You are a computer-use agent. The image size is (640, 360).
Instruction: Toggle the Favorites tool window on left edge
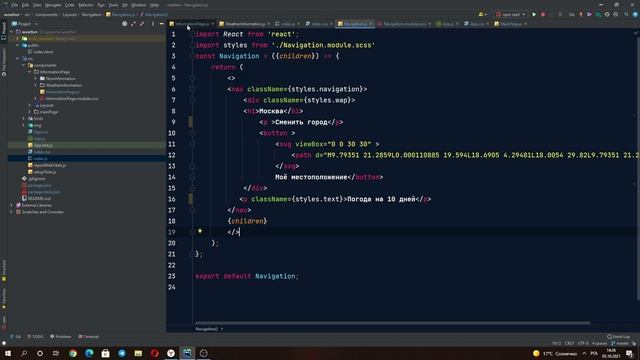pyautogui.click(x=4, y=298)
